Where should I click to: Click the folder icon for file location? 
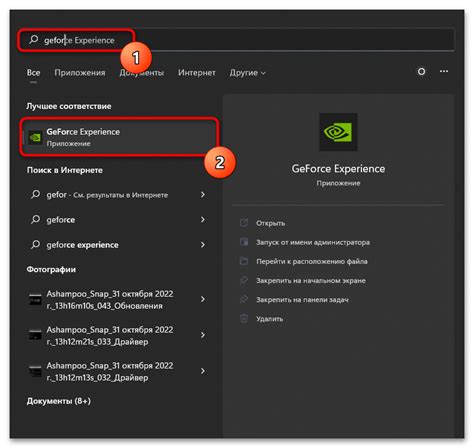click(x=244, y=261)
